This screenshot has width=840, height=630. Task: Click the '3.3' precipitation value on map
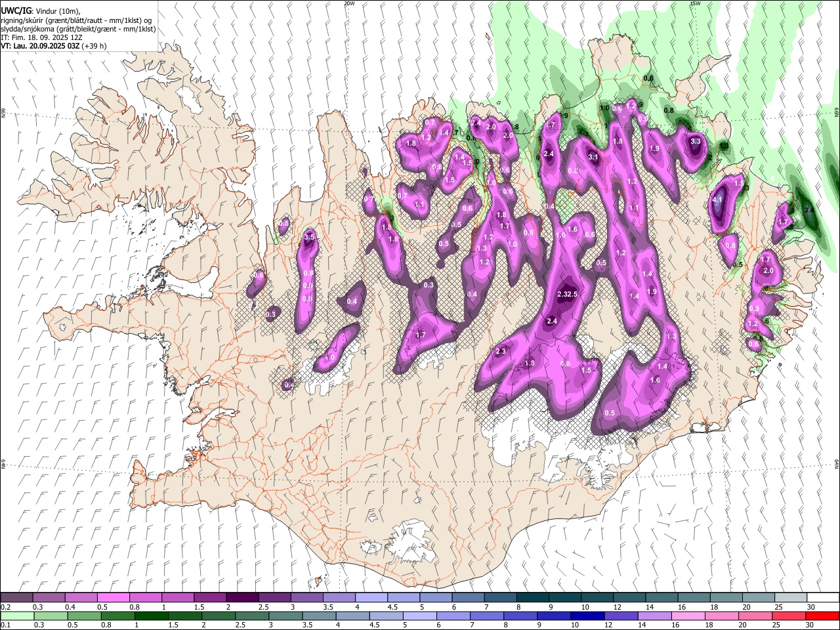click(x=696, y=141)
